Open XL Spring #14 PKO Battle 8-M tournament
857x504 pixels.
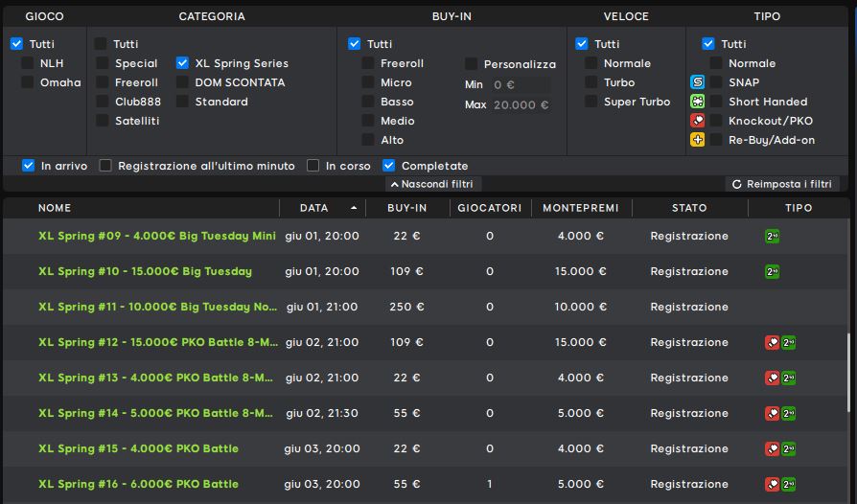point(155,413)
